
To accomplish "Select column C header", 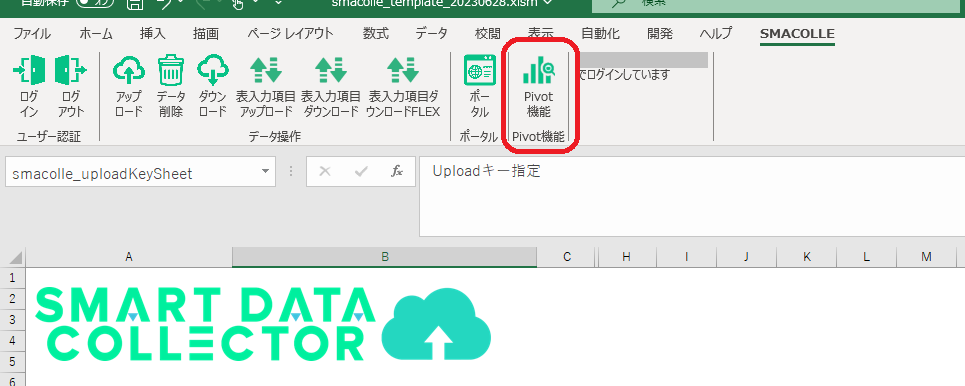I will pyautogui.click(x=567, y=257).
